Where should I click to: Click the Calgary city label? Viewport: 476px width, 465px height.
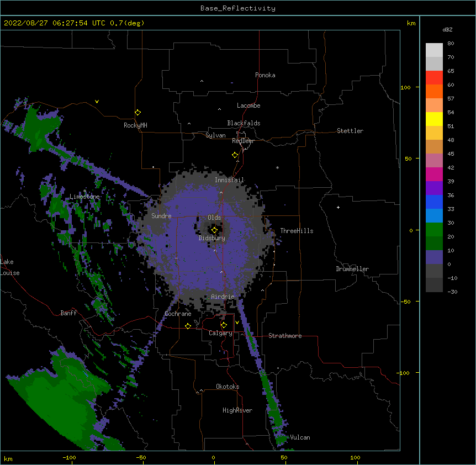tap(220, 333)
